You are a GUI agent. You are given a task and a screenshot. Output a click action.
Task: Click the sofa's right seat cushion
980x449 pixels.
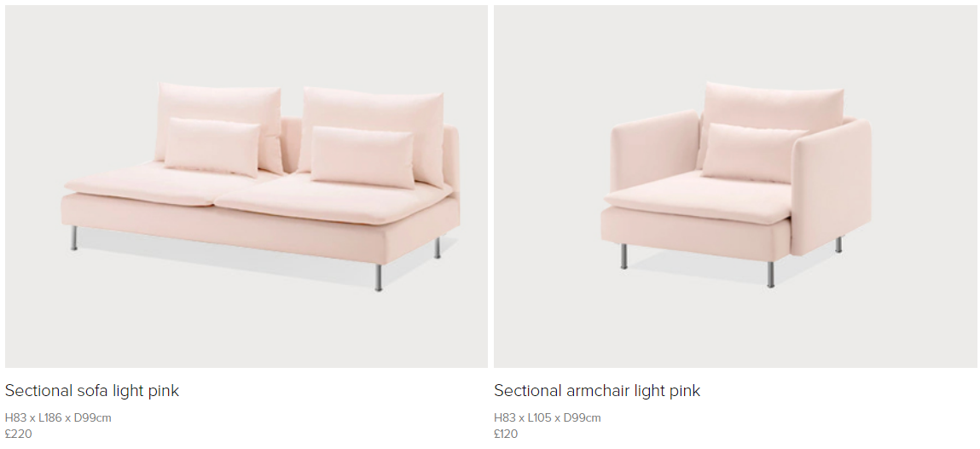pyautogui.click(x=331, y=199)
